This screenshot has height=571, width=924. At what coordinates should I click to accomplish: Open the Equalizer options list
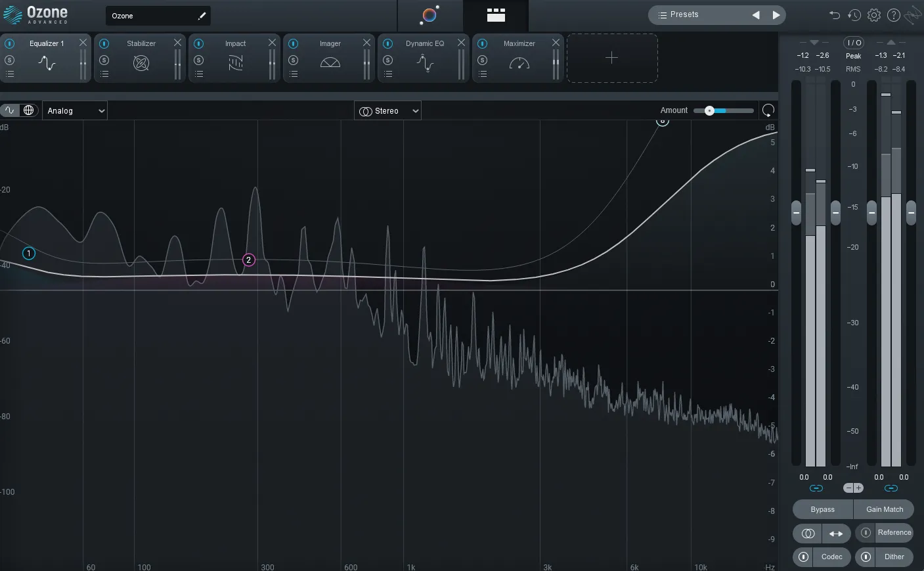(9, 74)
